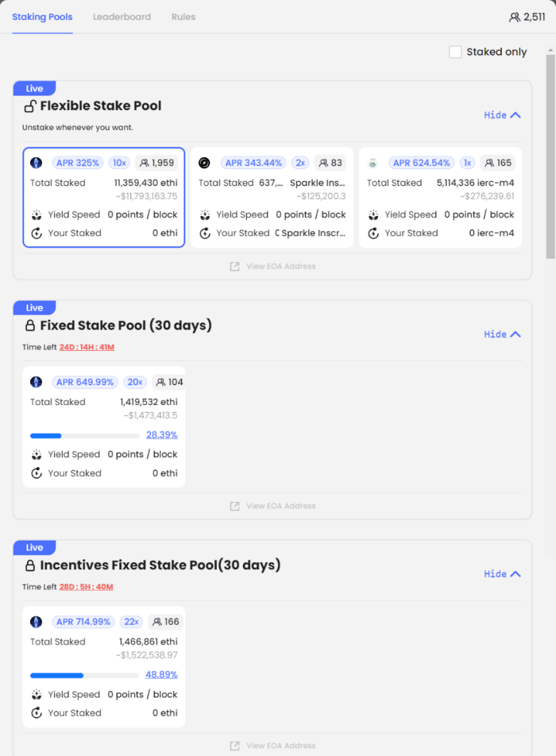Collapse the Incentives Fixed Stake Pool section
Image resolution: width=556 pixels, height=756 pixels.
tap(502, 574)
